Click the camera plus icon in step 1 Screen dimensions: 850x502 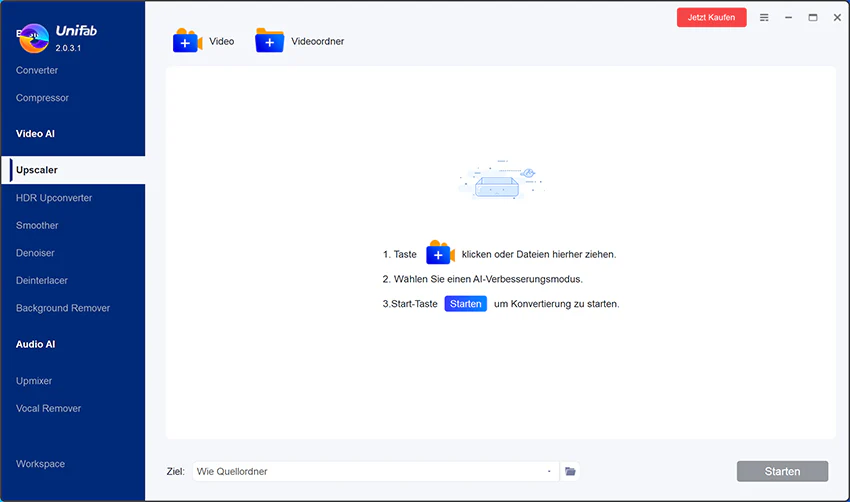pos(440,253)
